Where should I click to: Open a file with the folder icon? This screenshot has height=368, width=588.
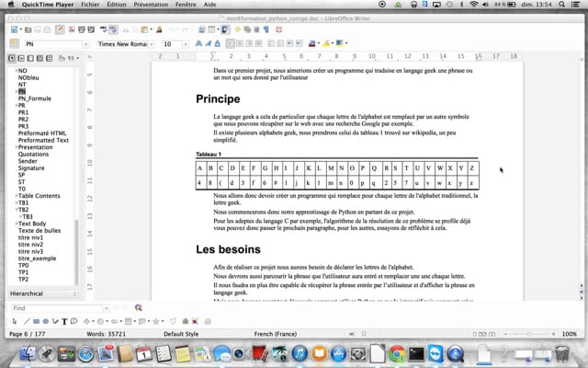coord(28,30)
